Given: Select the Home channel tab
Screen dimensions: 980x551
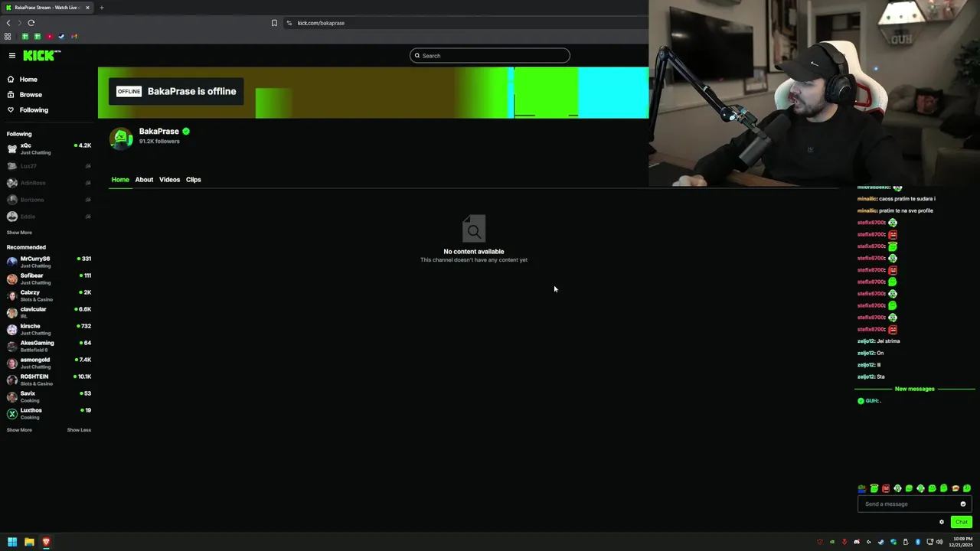Looking at the screenshot, I should click(x=120, y=180).
